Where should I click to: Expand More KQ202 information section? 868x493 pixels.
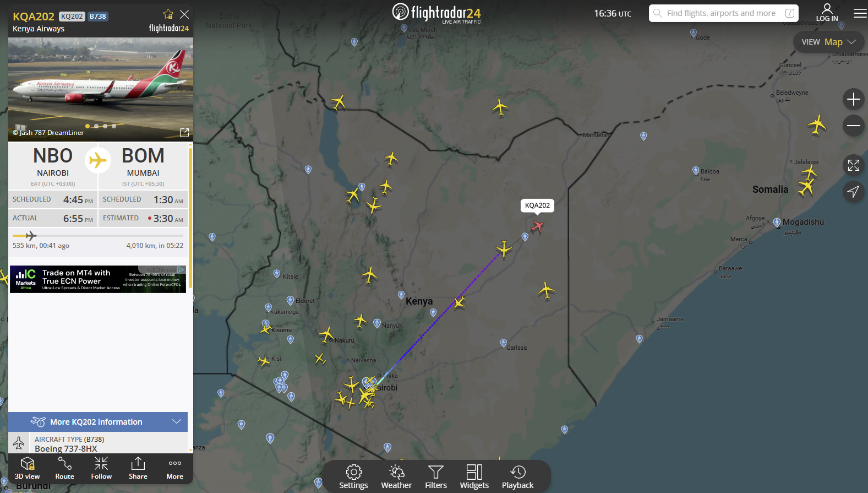click(98, 422)
